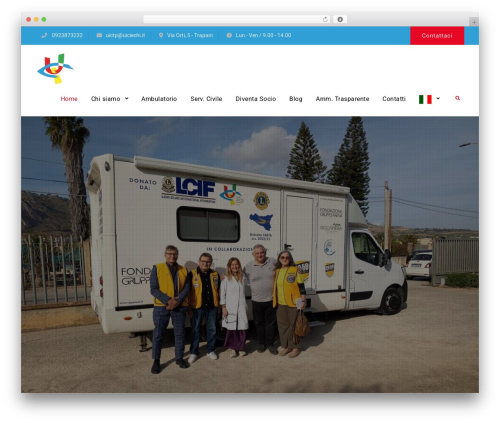Screen dimensions: 500x423
Task: Call phone number 0923873232
Action: [67, 35]
